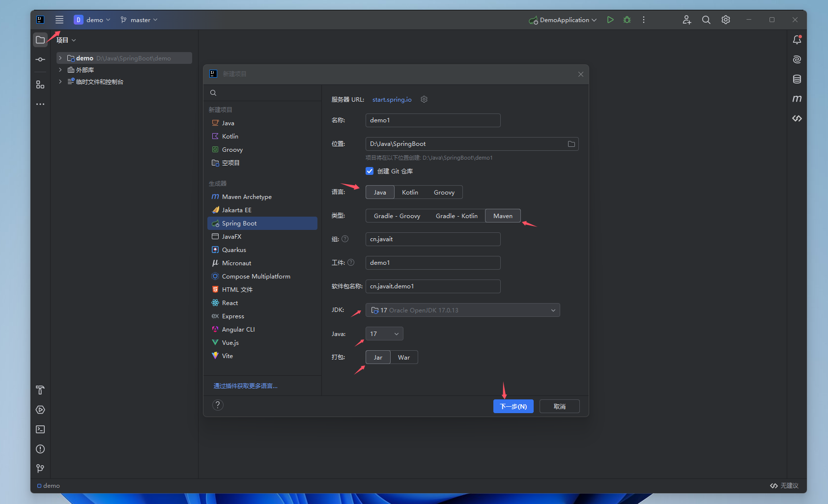Open the Java version dropdown

tap(384, 334)
